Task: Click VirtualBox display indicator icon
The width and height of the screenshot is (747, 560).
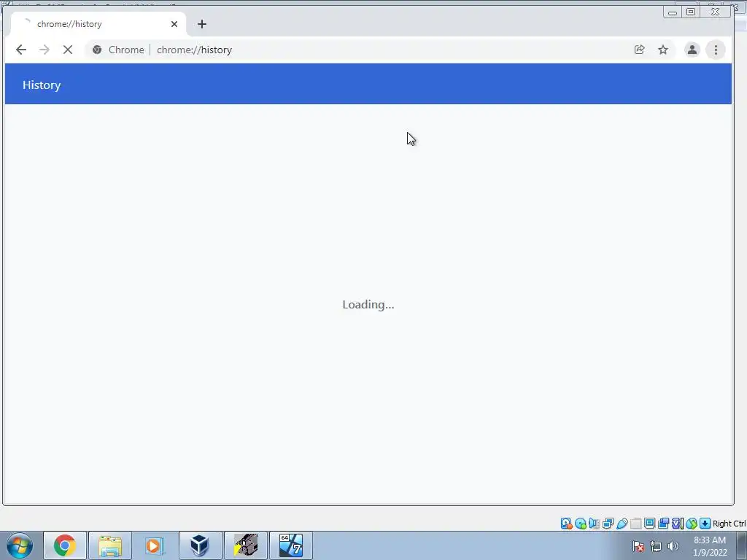Action: [x=649, y=524]
